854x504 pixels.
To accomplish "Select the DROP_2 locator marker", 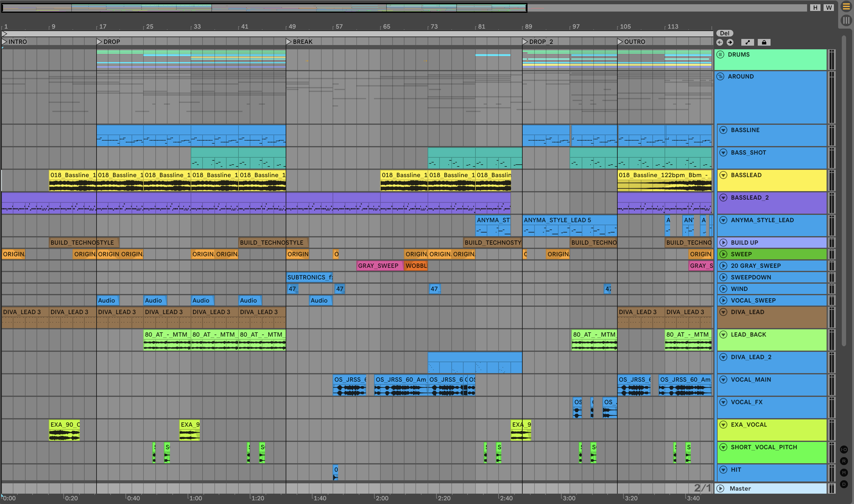I will 525,41.
